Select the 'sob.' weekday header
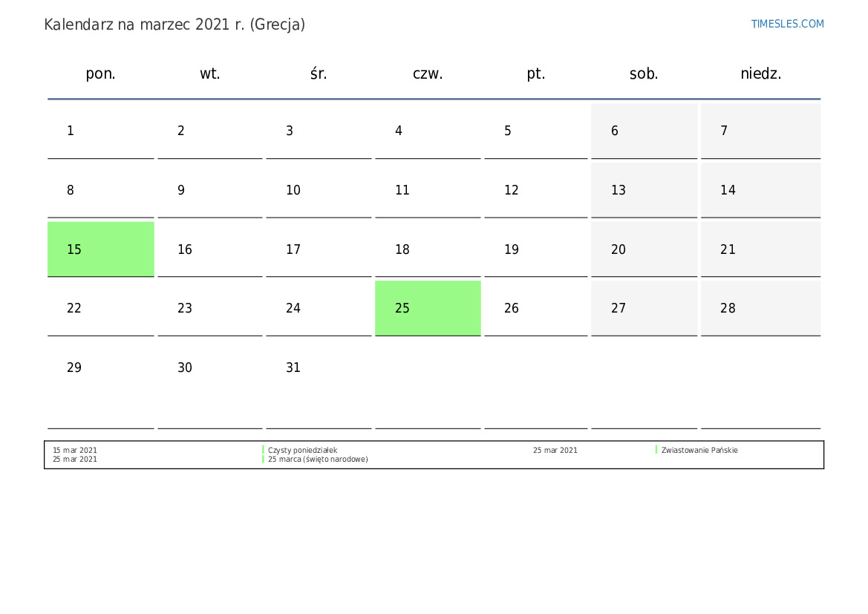Viewport: 868px width, 614px height. point(644,74)
